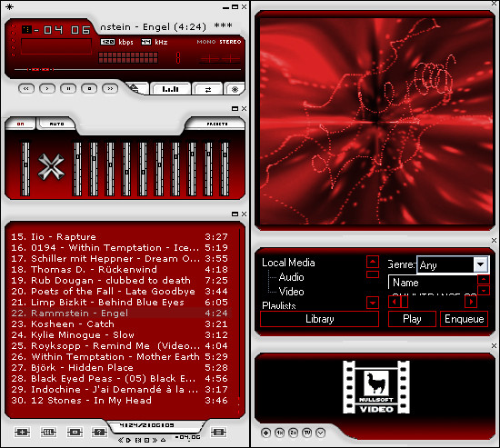Click the Library button

[x=319, y=319]
